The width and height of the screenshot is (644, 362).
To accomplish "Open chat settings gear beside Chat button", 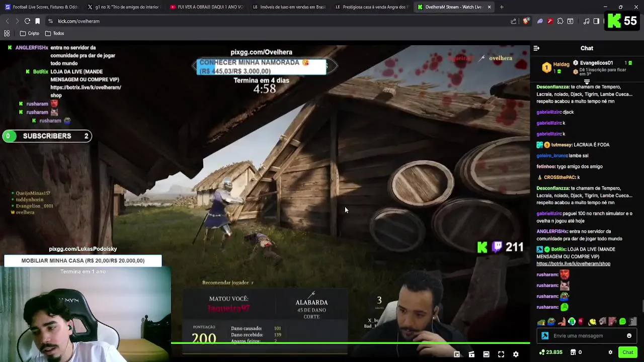I will click(610, 352).
